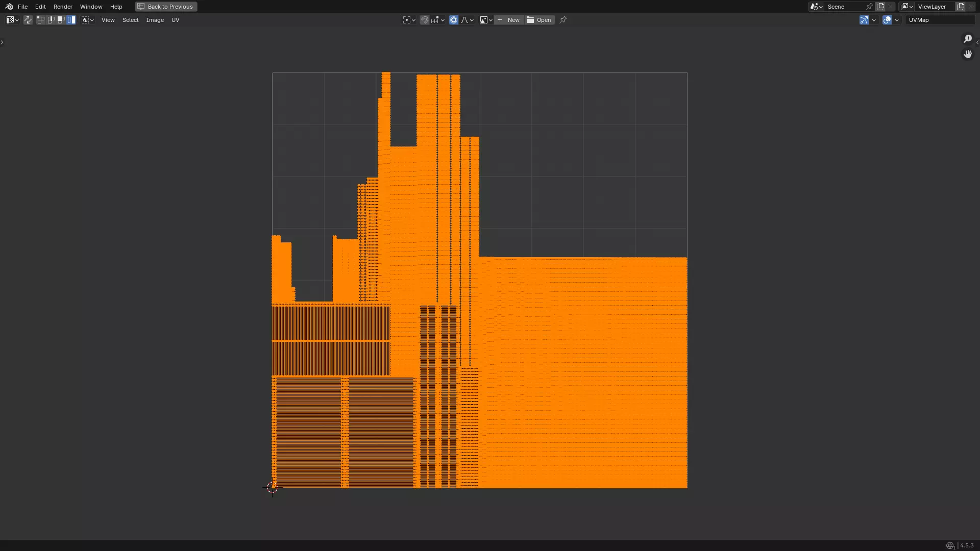Disable proportional editing toggle
980x551 pixels.
(453, 20)
